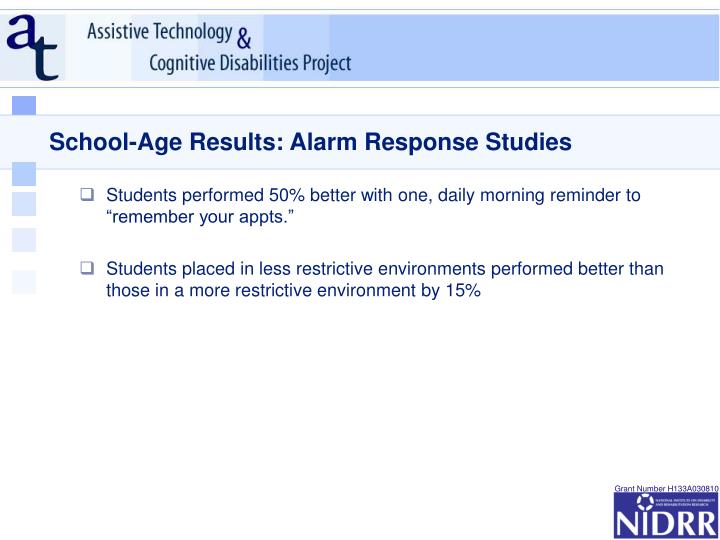
Task: Click the solid blue banner right of the header
Action: (523, 48)
